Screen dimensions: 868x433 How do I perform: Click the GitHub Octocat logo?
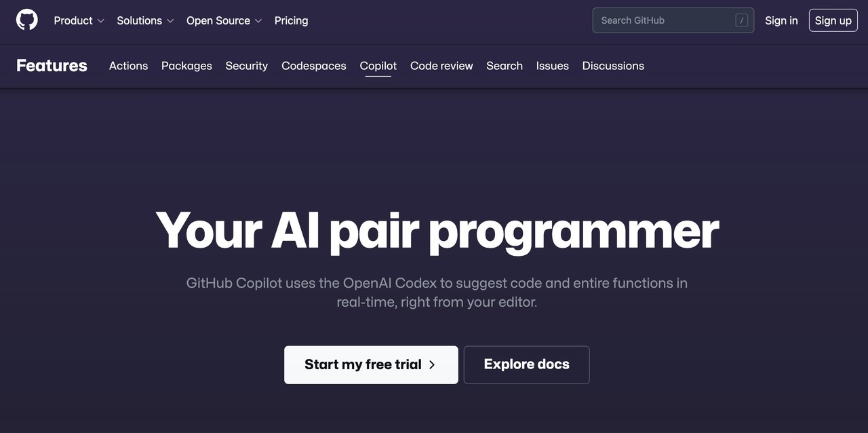pos(27,20)
